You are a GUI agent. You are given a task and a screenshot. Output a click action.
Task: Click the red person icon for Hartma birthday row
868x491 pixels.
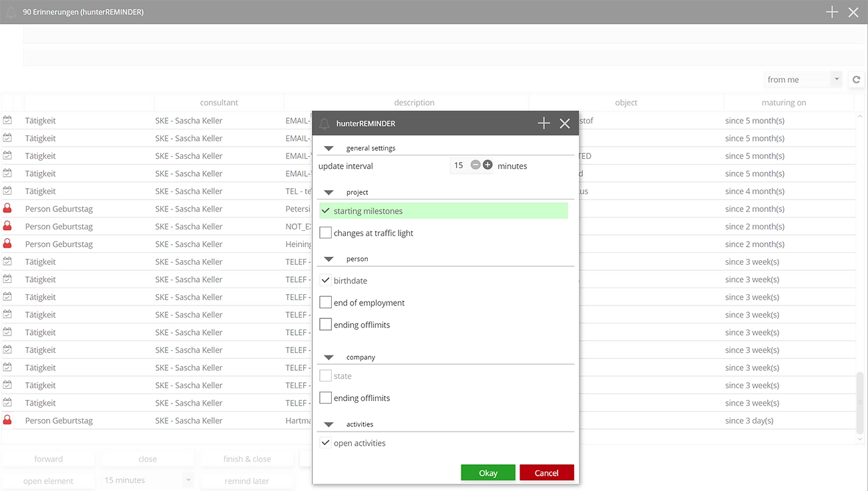click(x=7, y=420)
